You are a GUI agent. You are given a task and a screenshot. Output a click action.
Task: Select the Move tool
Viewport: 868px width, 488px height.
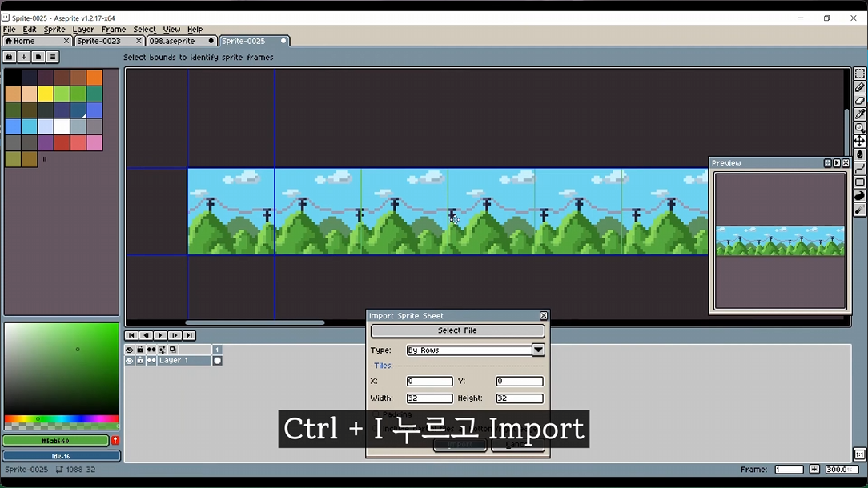859,141
